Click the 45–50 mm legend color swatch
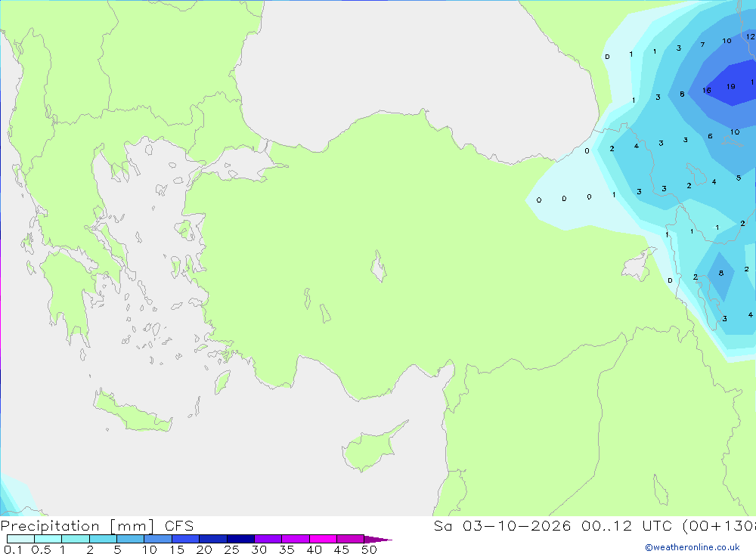This screenshot has height=554, width=756. [350, 539]
